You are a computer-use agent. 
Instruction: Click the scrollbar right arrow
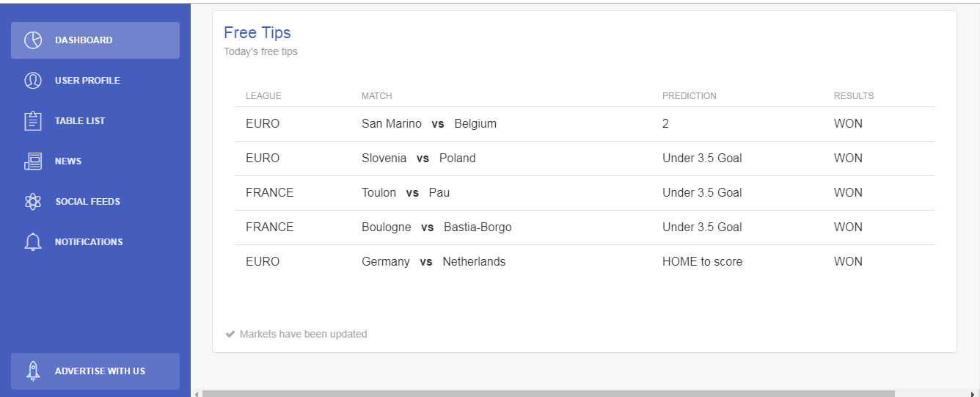tap(972, 394)
